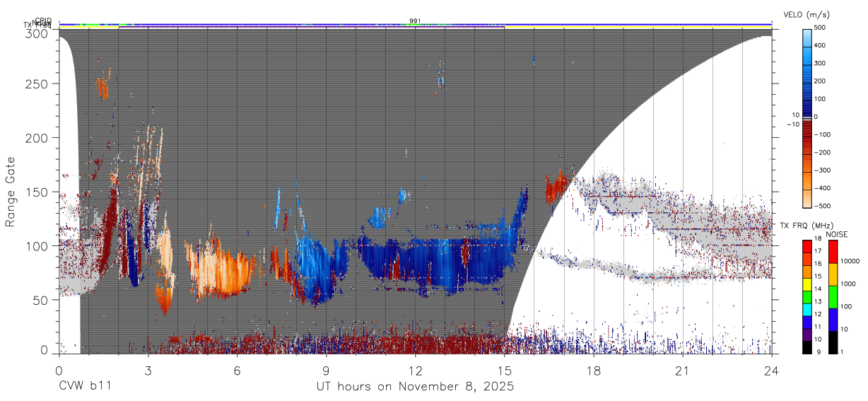
Task: Select purple 10–11 MHz frequency swatch
Action: 806,335
